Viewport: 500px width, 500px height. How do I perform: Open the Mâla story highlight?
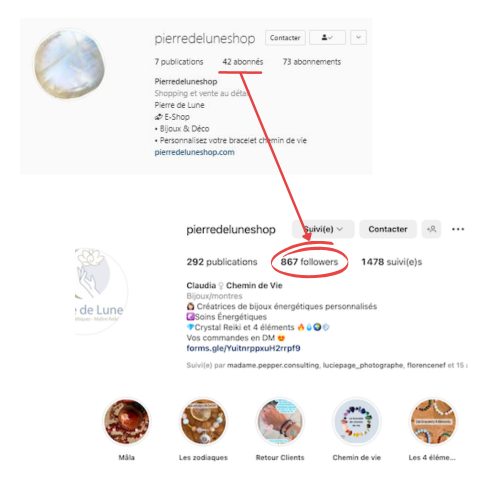(127, 422)
